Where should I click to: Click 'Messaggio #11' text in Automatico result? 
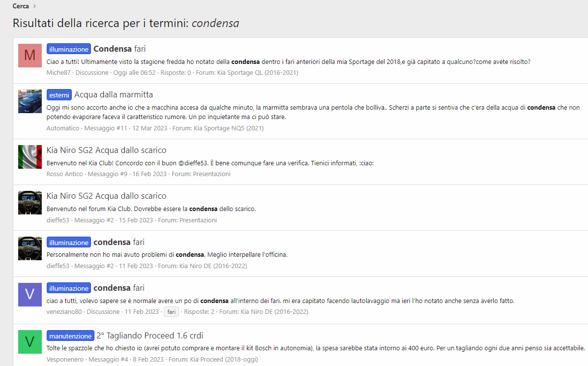106,128
